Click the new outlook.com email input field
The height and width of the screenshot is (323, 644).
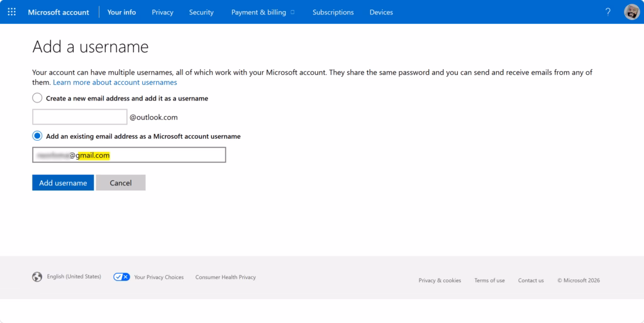coord(80,117)
